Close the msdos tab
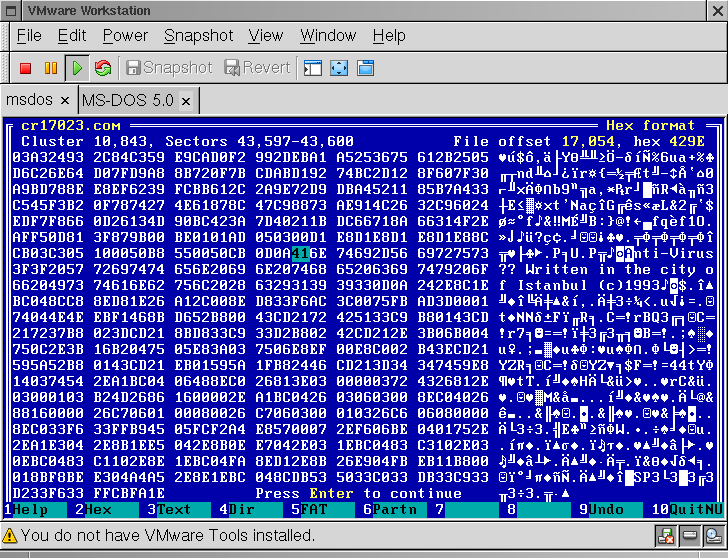Image resolution: width=728 pixels, height=558 pixels. [x=65, y=100]
